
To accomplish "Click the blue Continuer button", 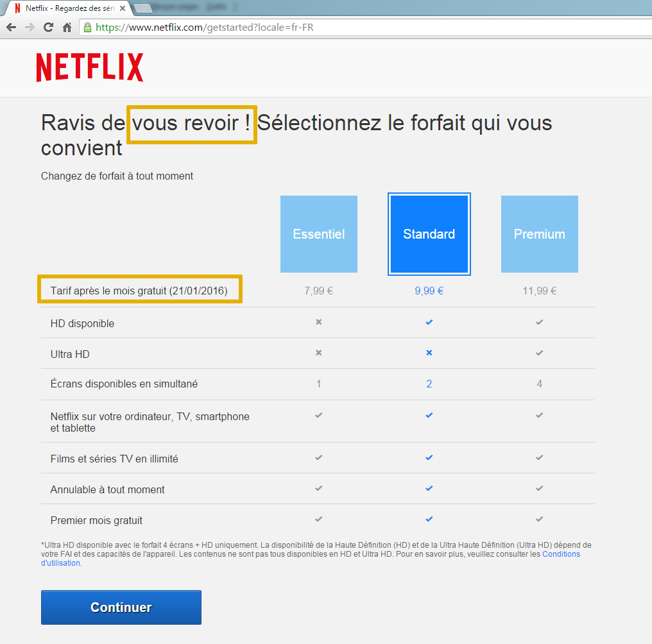I will (x=121, y=607).
